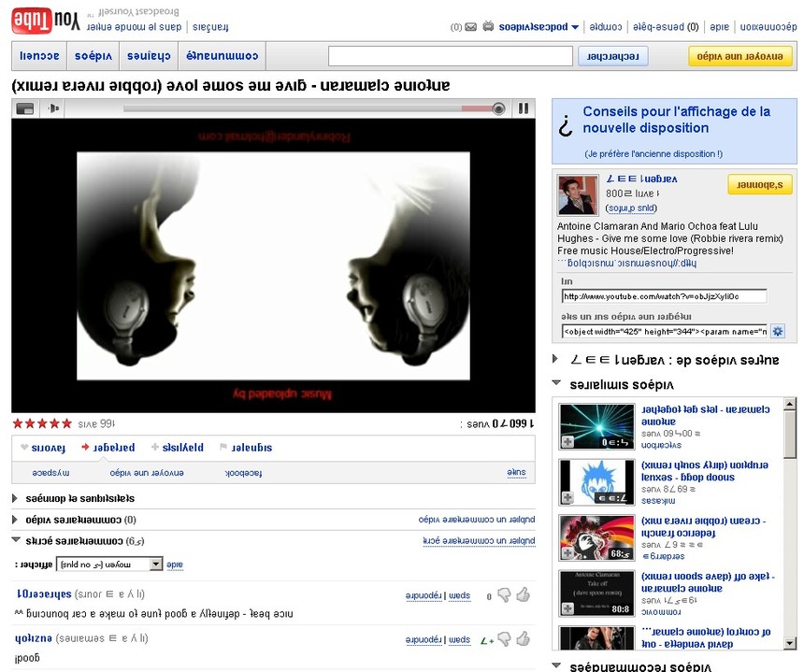The height and width of the screenshot is (672, 804).
Task: Toggle thumbs up on yohzna's comment
Action: pyautogui.click(x=524, y=639)
